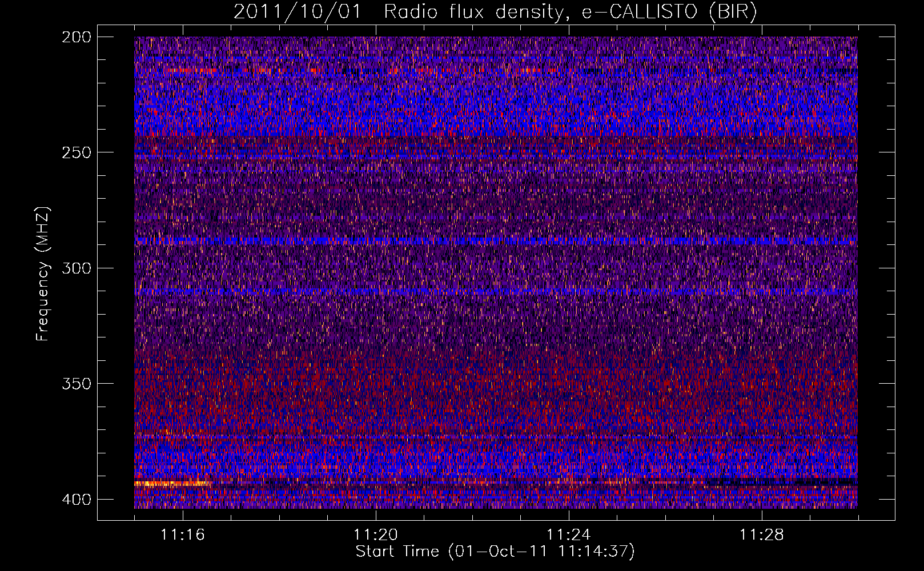Click the 11:16 time tick label
The image size is (924, 571).
tap(183, 535)
